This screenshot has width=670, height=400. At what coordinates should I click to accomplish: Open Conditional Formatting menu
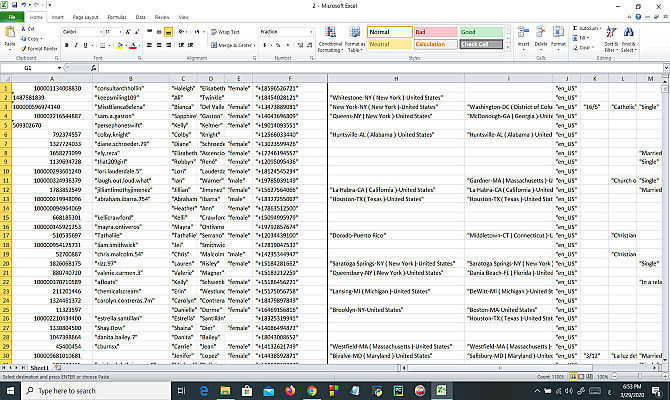pos(330,39)
